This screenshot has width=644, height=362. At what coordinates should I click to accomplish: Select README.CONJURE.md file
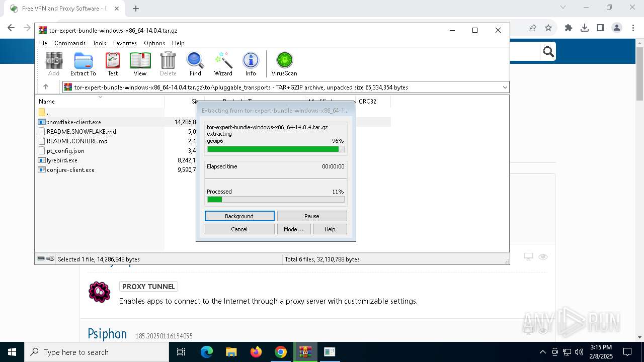coord(77,141)
